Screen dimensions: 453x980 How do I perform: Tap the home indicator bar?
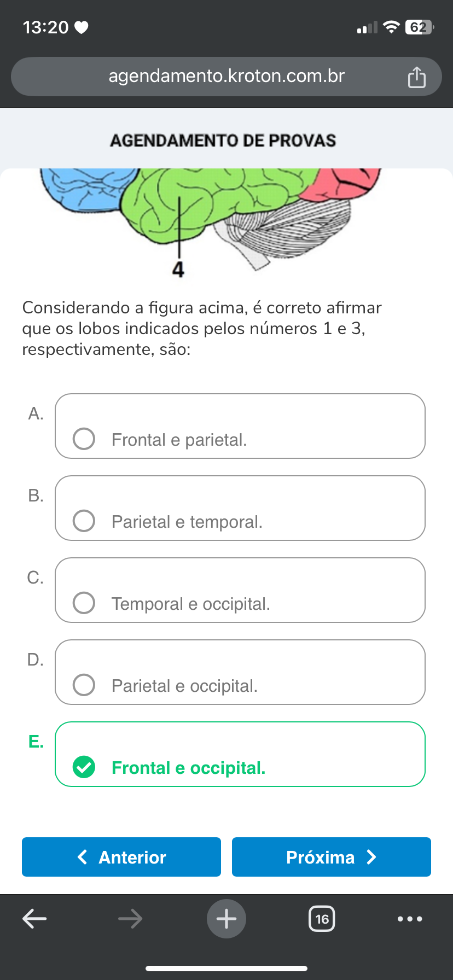click(226, 969)
